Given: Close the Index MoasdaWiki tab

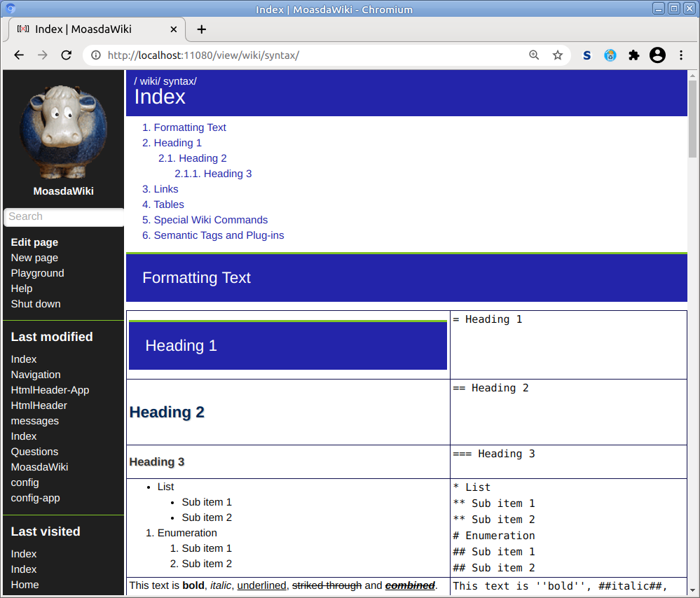Looking at the screenshot, I should [x=172, y=29].
